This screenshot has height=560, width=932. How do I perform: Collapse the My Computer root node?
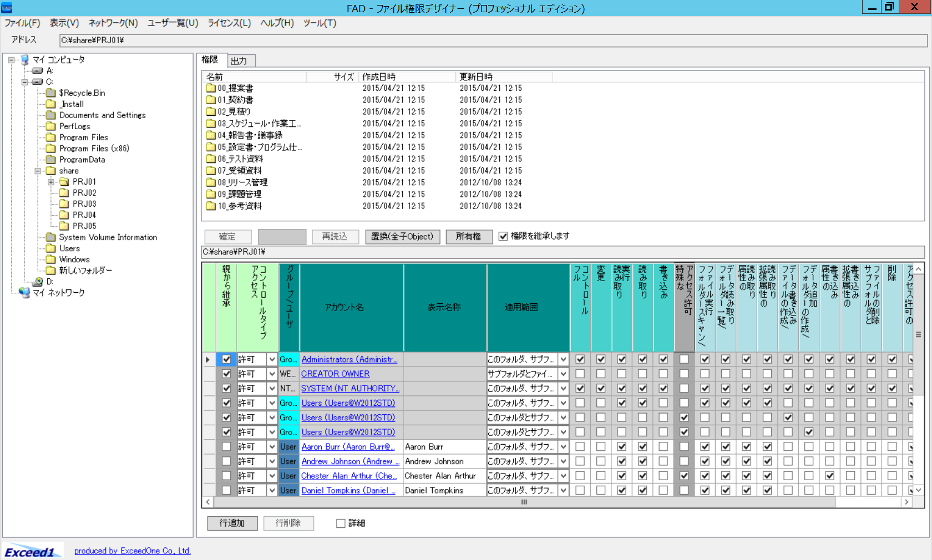(11, 59)
